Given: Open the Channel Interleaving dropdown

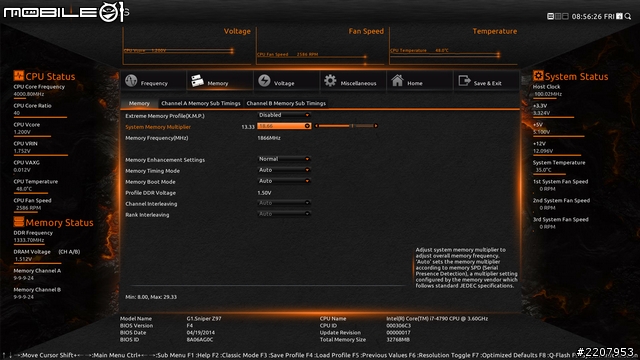Looking at the screenshot, I should [x=284, y=203].
